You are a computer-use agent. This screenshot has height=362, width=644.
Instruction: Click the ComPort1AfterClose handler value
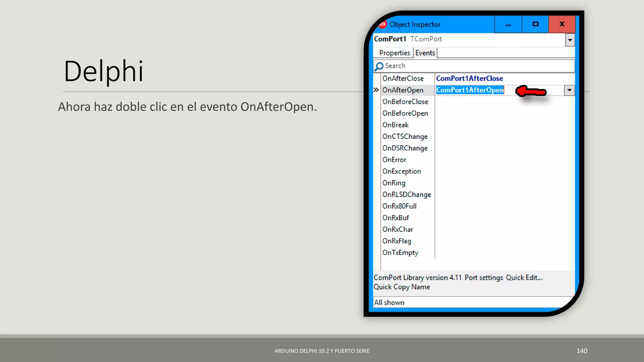469,78
